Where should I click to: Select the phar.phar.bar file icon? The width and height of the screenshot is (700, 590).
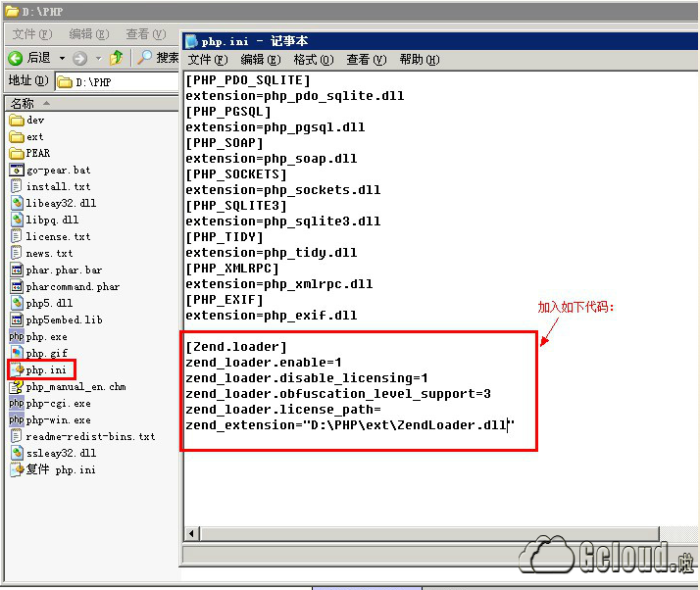(x=17, y=270)
